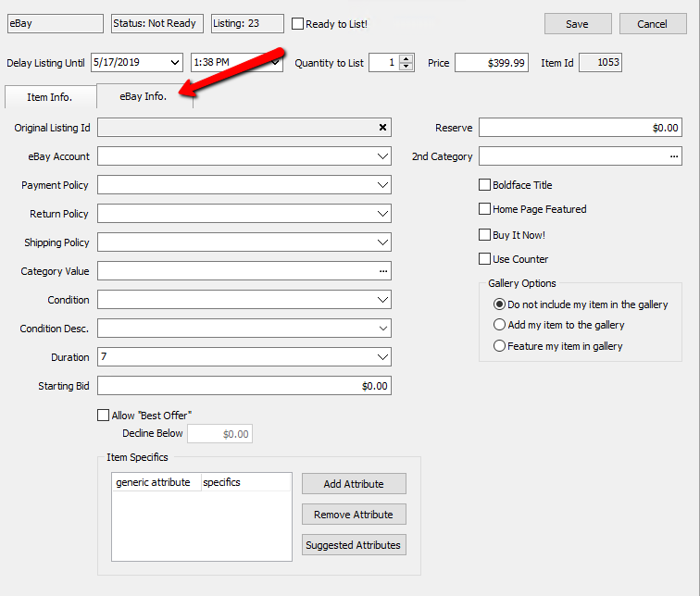Tick the Buy It Now! checkbox

(484, 235)
